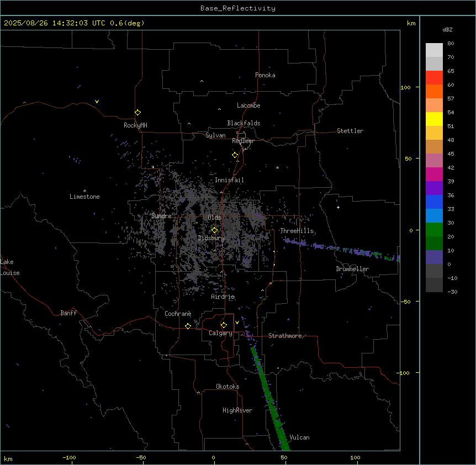Image resolution: width=476 pixels, height=465 pixels.
Task: Select the Lake Louise label
Action: (10, 267)
